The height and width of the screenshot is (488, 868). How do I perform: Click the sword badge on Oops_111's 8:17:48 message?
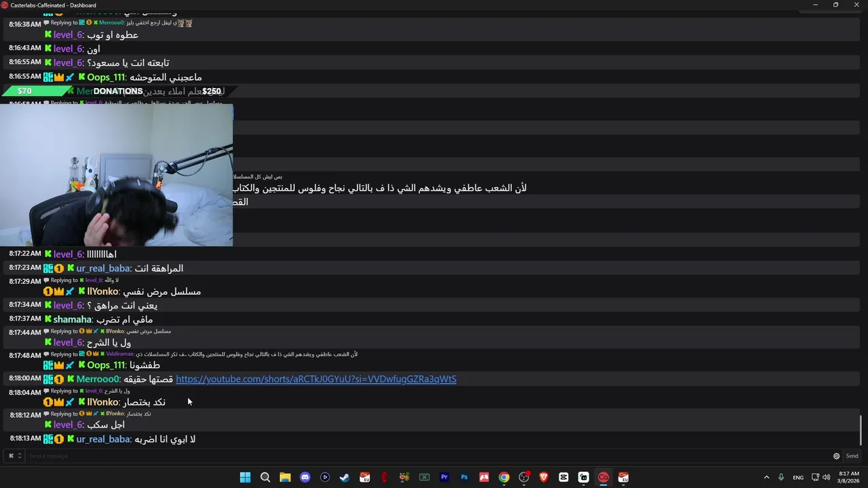point(70,365)
